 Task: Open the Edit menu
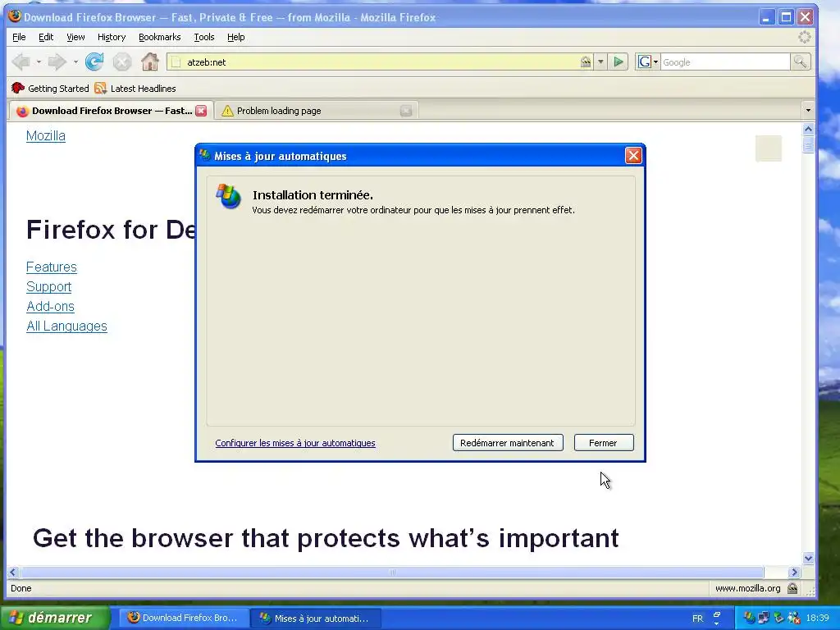click(x=46, y=37)
